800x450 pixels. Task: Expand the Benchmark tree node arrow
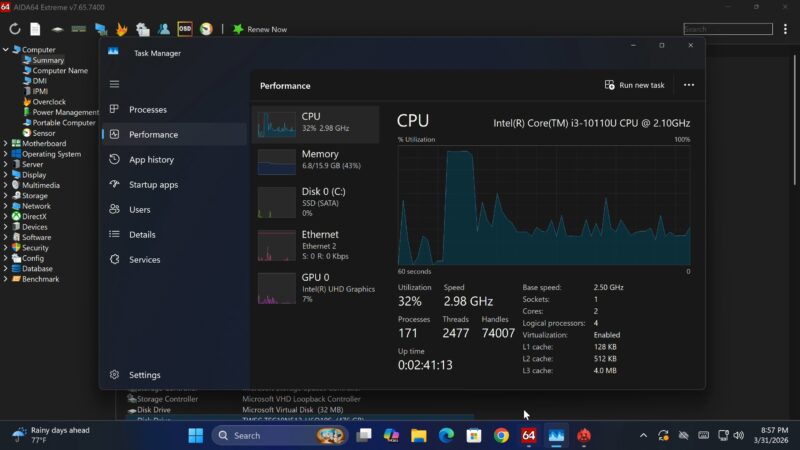(x=6, y=279)
